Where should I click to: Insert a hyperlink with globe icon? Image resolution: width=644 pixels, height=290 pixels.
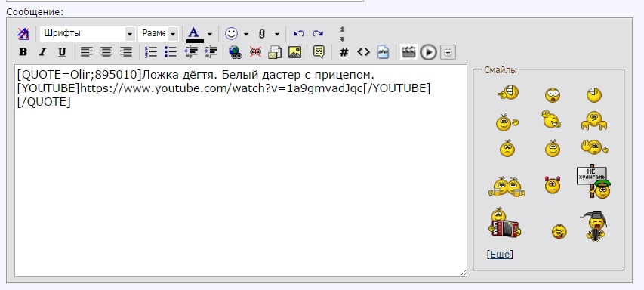[236, 52]
